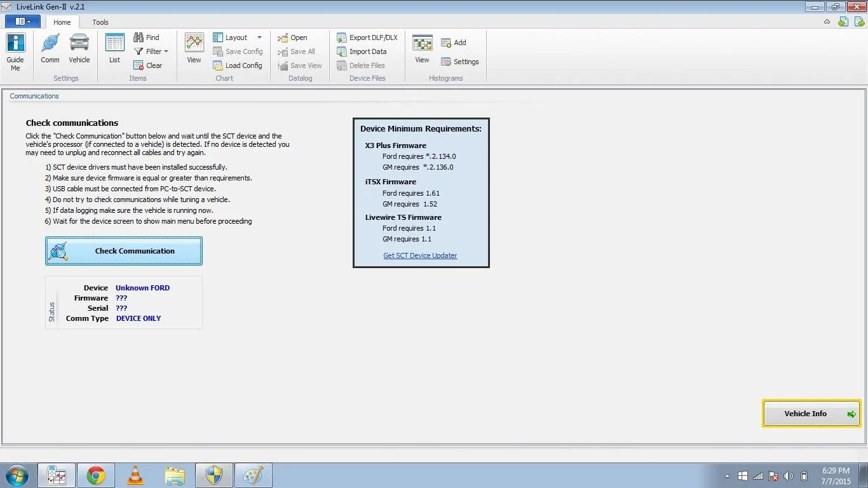Click the volume speaker tray icon
868x488 pixels.
point(789,476)
